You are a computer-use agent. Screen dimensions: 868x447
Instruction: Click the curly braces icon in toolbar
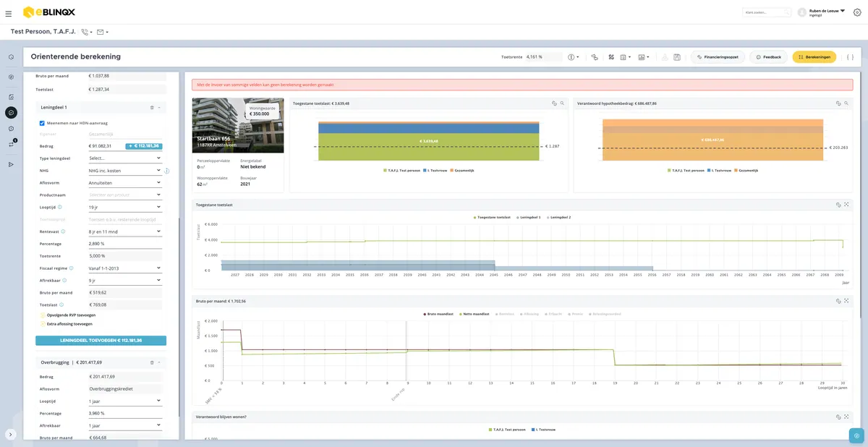click(851, 56)
